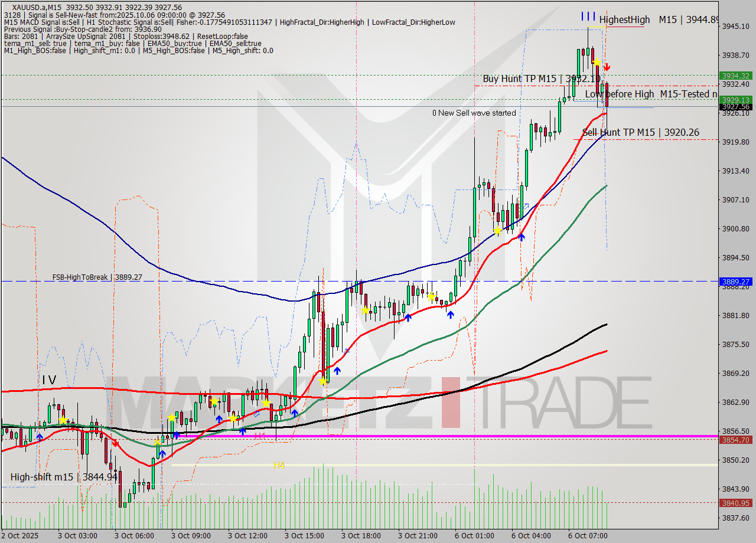
Task: Click the blue buy arrow near 6 Oct 01:00
Action: (x=522, y=237)
